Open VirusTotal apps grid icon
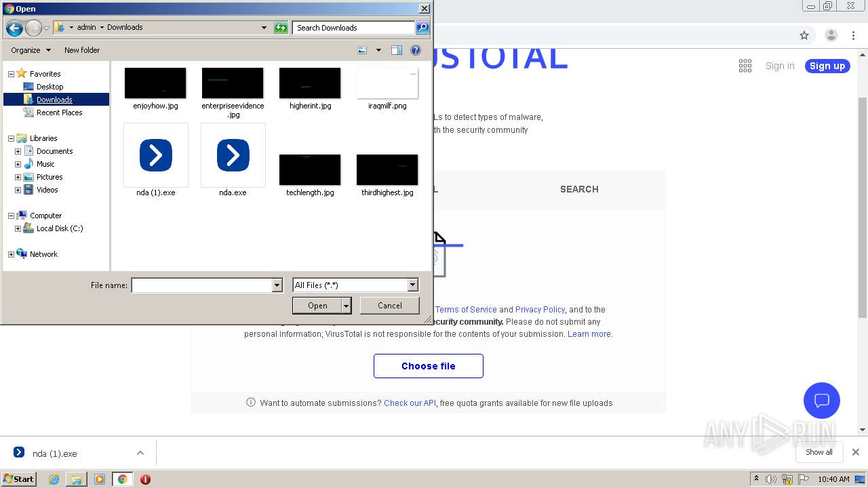 click(x=745, y=66)
